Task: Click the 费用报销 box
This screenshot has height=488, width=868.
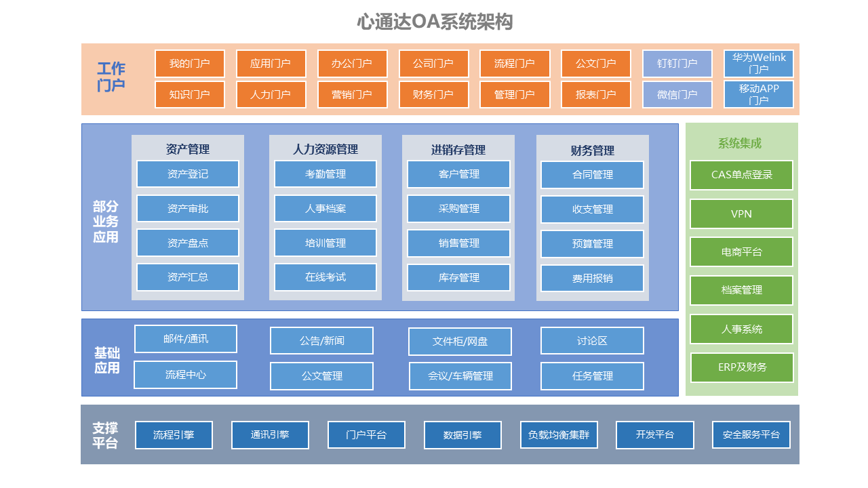Action: tap(593, 279)
